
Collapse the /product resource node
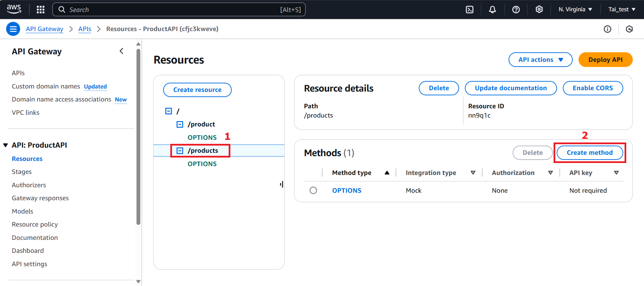coord(180,124)
